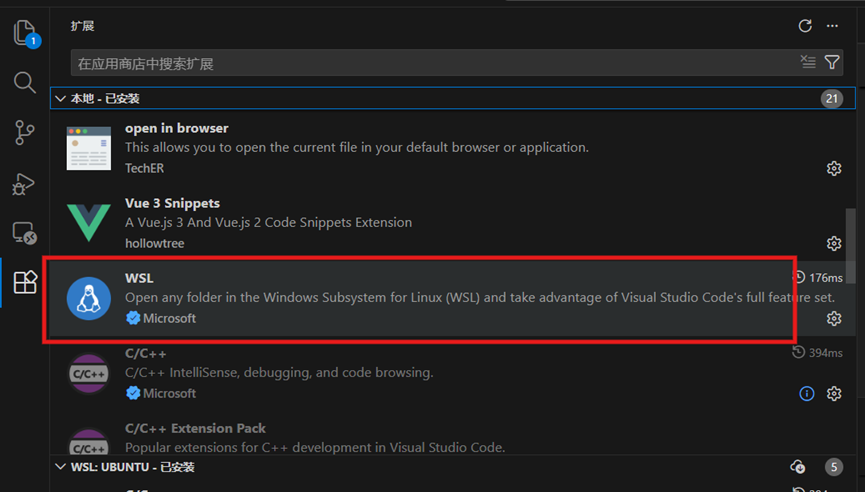The width and height of the screenshot is (865, 492).
Task: Open the extensions filter menu
Action: 832,62
